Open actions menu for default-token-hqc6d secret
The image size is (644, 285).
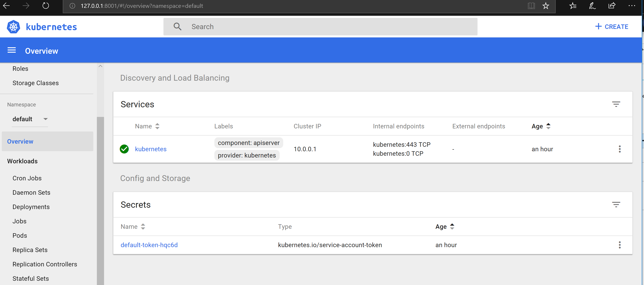pos(620,245)
